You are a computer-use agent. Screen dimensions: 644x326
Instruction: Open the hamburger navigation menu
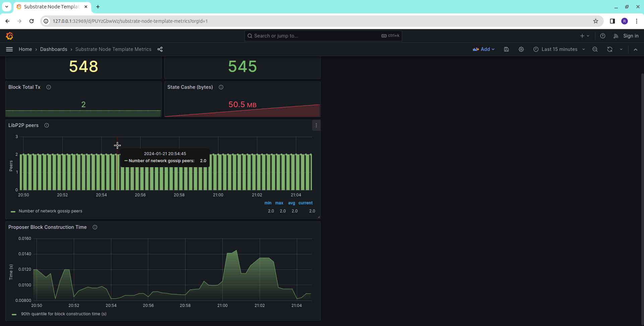tap(9, 49)
